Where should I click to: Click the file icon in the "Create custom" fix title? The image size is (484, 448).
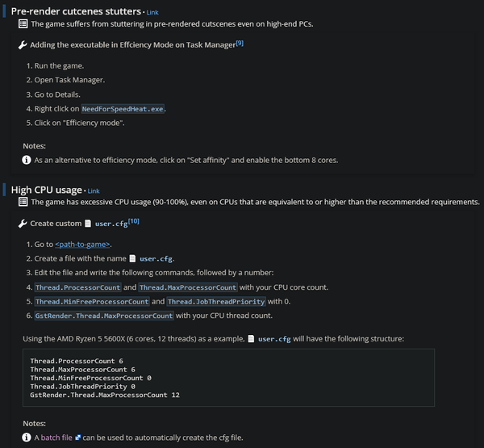pyautogui.click(x=88, y=223)
